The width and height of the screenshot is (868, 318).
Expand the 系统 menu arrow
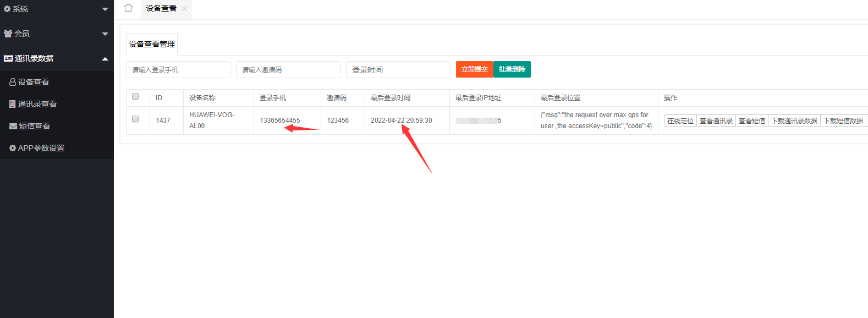105,9
